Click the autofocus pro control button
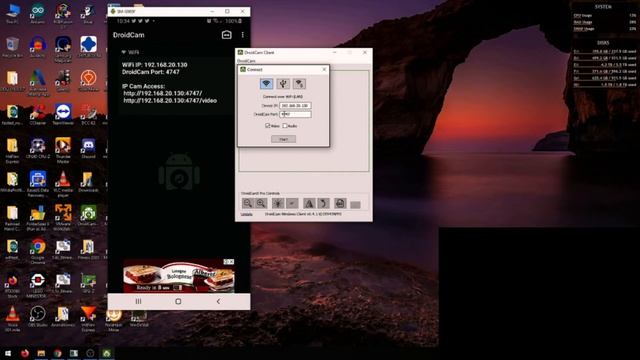 point(292,203)
